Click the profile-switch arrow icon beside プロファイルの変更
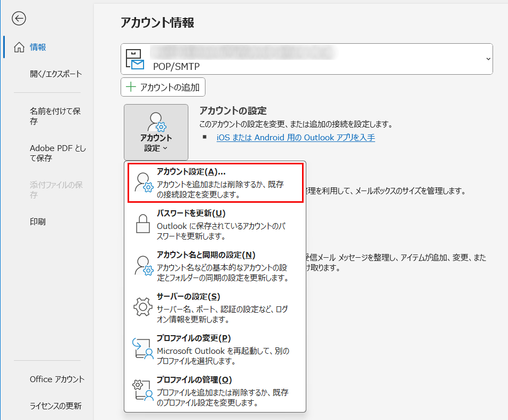Viewport: 508px width, 420px height. click(x=142, y=350)
